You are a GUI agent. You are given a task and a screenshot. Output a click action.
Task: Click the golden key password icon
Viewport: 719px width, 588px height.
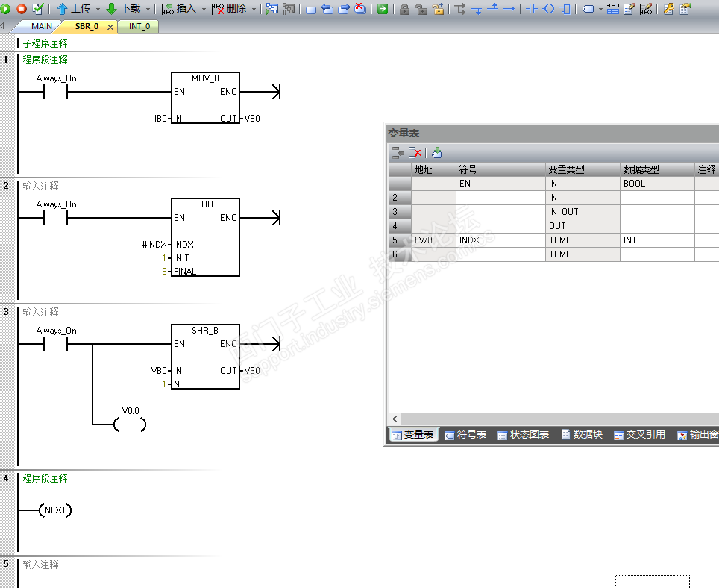[x=668, y=9]
